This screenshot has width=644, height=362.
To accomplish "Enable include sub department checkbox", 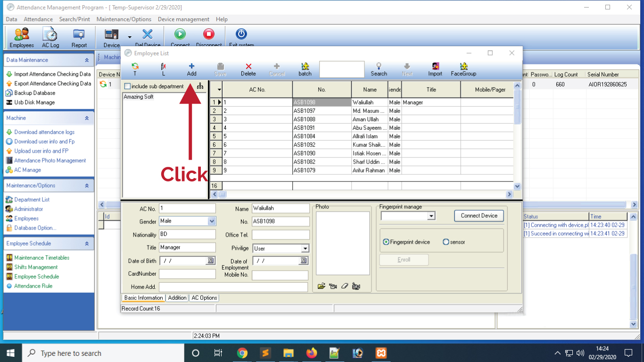I will point(127,86).
